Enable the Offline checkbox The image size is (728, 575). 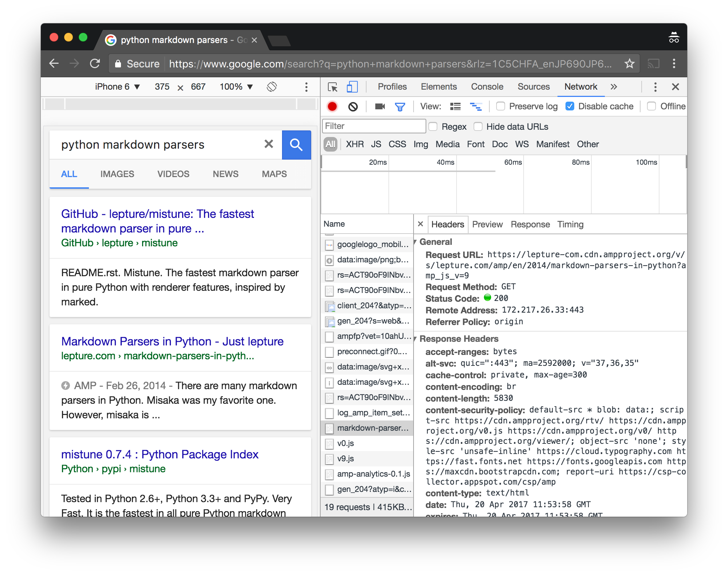pyautogui.click(x=651, y=106)
